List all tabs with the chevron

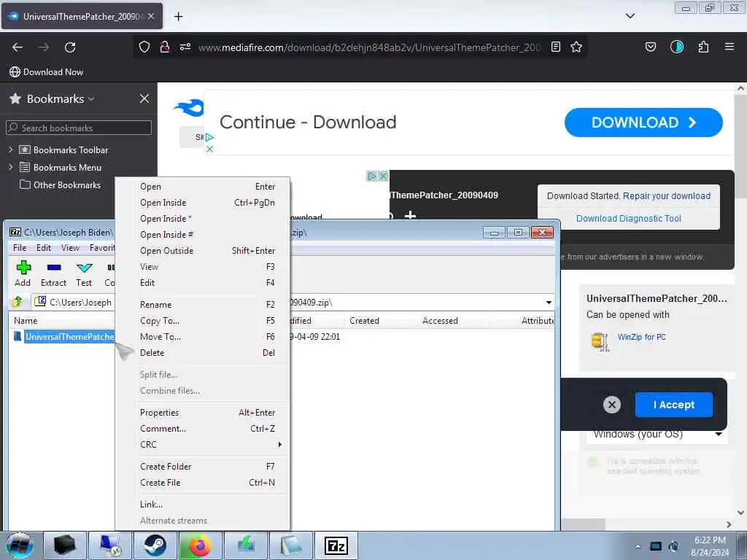tap(630, 16)
